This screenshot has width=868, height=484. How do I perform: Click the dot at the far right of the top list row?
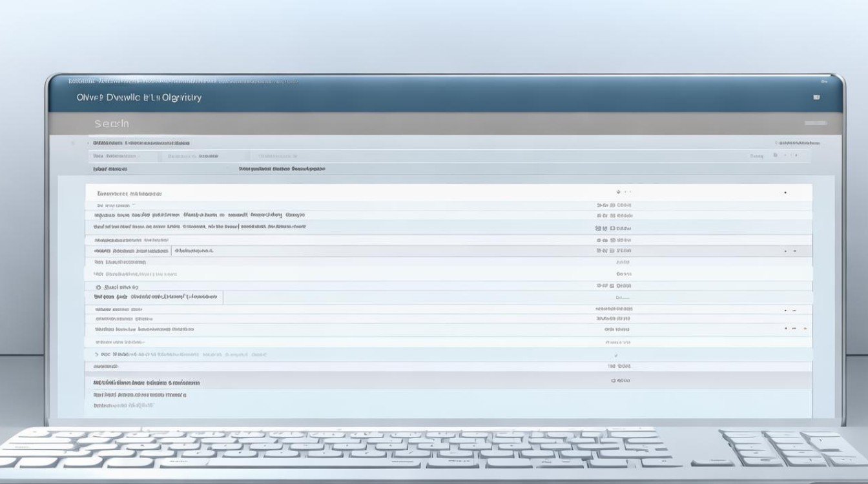point(785,192)
